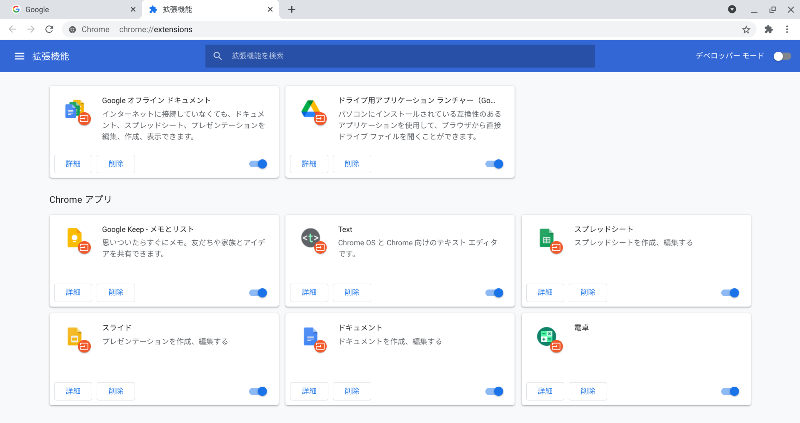Click the Google Drive launcher icon
Screen dimensions: 800x423
coord(313,112)
